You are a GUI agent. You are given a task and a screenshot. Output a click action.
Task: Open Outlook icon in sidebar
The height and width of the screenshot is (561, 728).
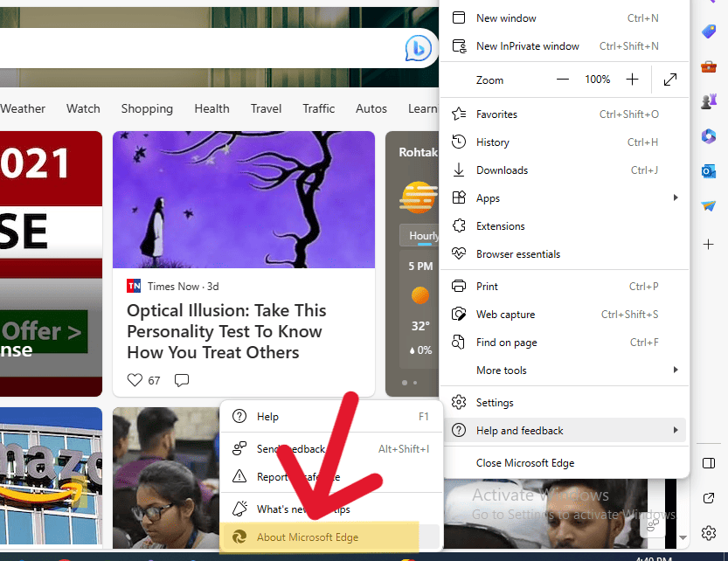pos(709,172)
